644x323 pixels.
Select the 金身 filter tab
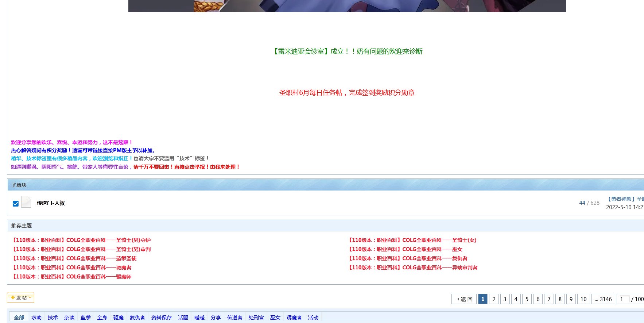(x=102, y=318)
